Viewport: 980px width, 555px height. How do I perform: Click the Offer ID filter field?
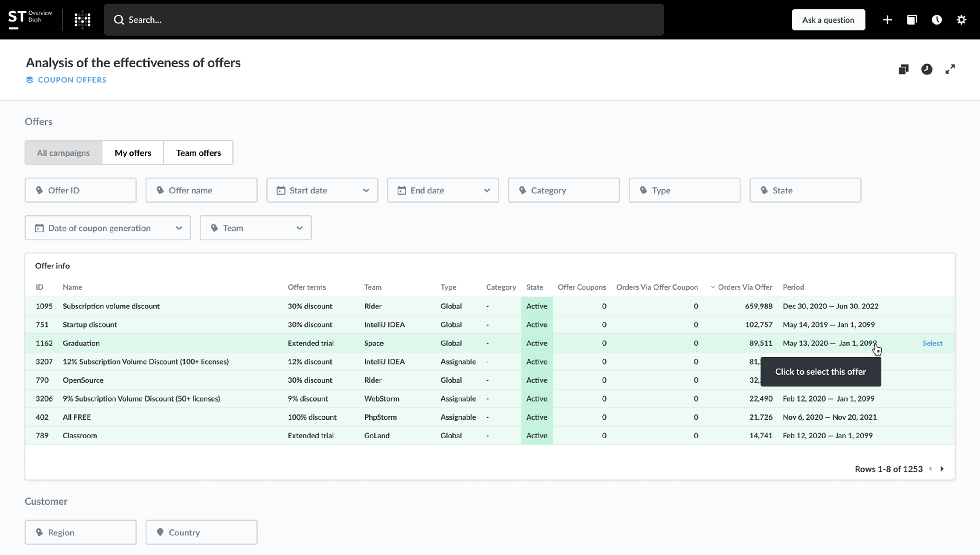pyautogui.click(x=81, y=190)
